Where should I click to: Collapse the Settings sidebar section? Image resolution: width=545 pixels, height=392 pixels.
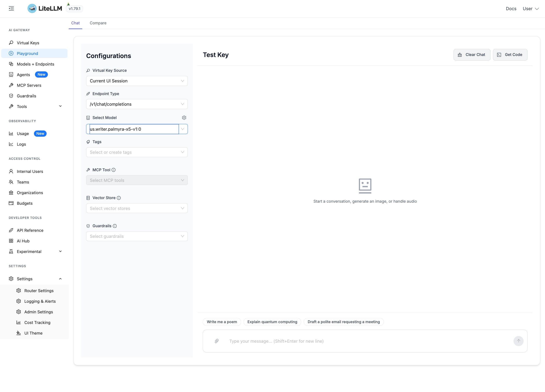(60, 279)
